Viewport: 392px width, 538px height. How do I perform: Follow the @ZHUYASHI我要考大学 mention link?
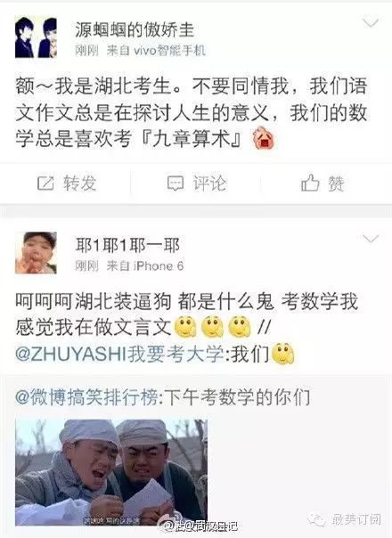click(120, 354)
